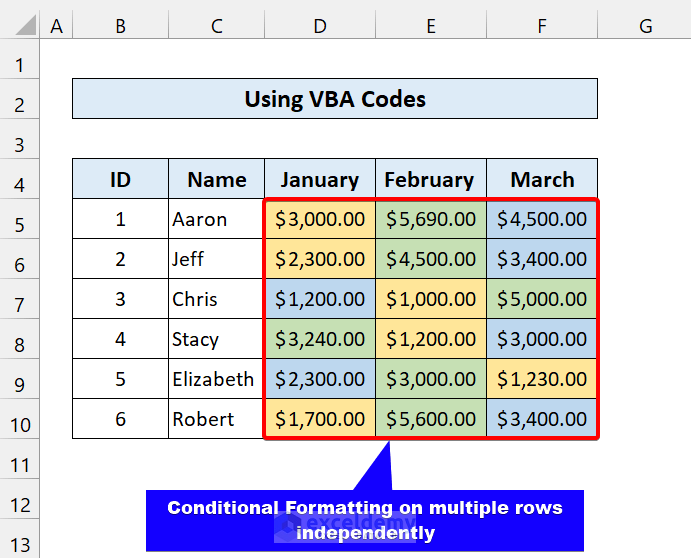Click the yellow $3,000.00 January cell
The height and width of the screenshot is (558, 691).
(x=320, y=219)
